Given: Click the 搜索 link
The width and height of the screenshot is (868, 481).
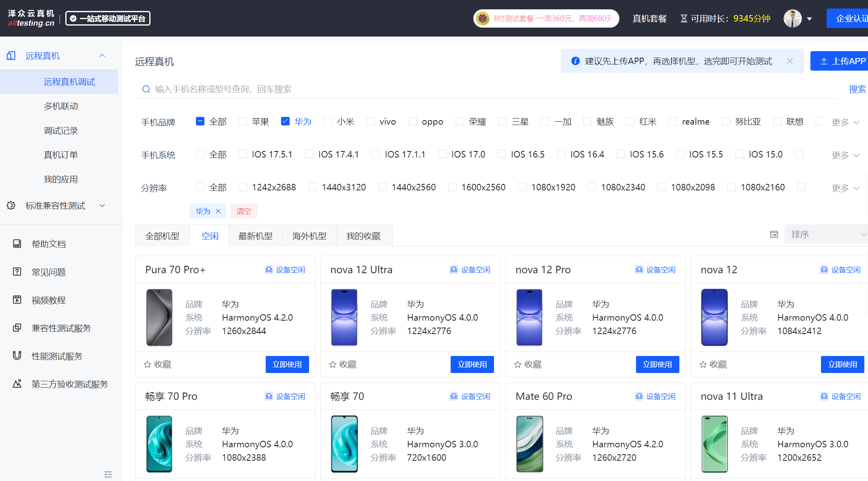Looking at the screenshot, I should (857, 89).
